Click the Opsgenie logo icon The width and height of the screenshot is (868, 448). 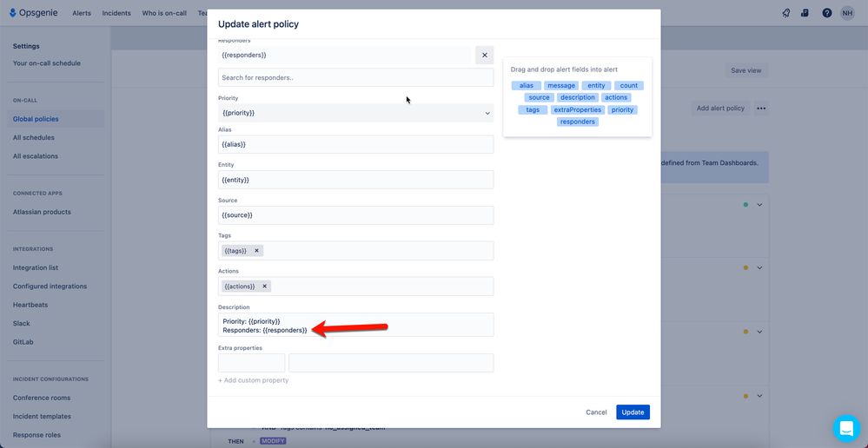pyautogui.click(x=13, y=13)
